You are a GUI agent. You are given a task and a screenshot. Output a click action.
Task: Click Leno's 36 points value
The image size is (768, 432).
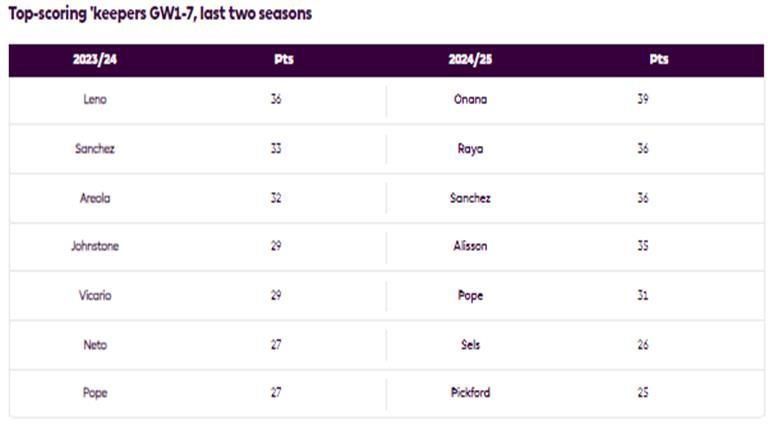[276, 100]
